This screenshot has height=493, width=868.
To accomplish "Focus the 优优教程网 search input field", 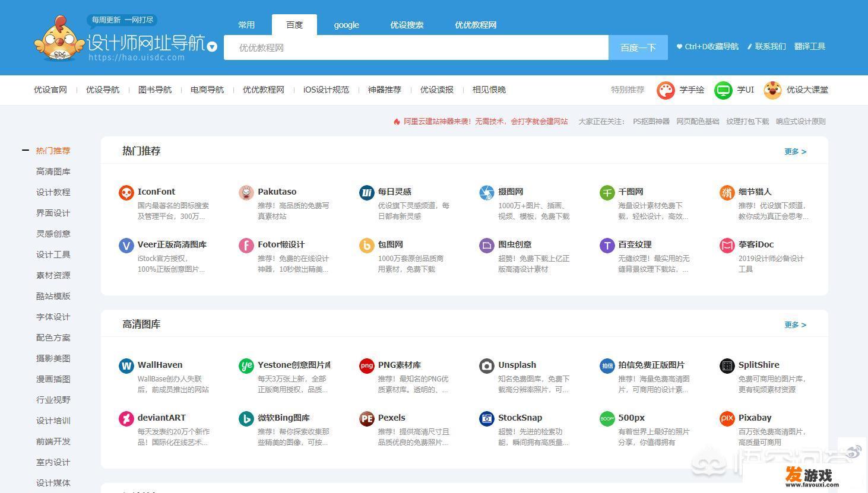I will (416, 47).
